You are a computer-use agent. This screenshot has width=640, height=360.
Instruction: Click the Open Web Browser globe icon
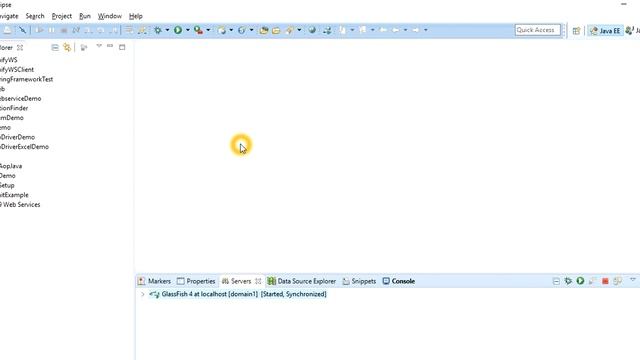(312, 30)
